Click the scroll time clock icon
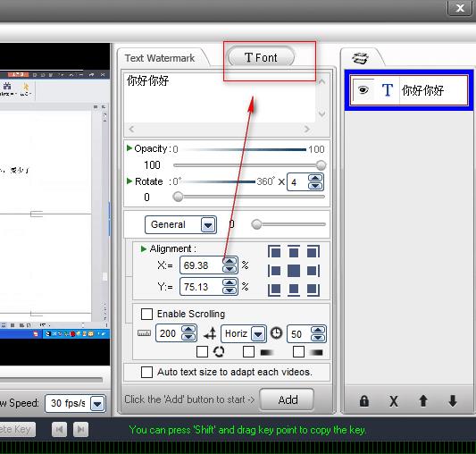 276,332
